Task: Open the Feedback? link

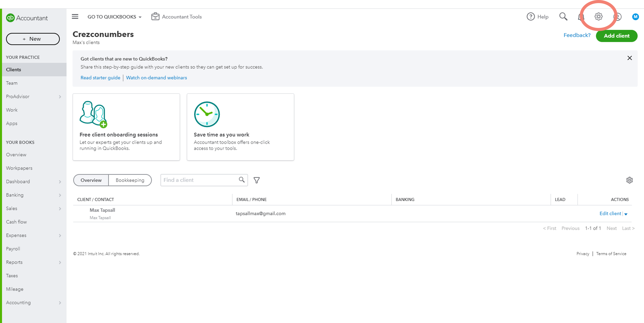Action: pos(577,35)
